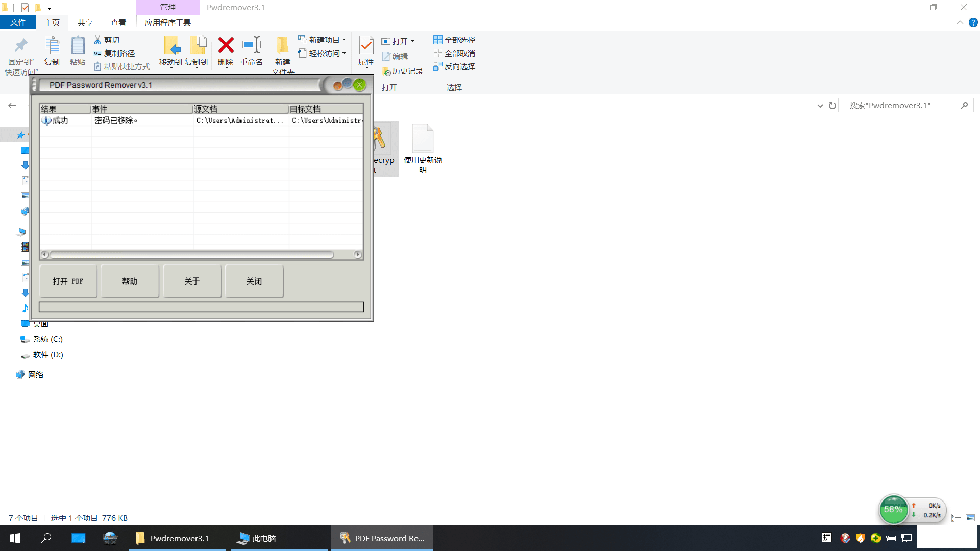This screenshot has height=551, width=980.
Task: Switch to the Share (共享) tab
Action: click(85, 22)
